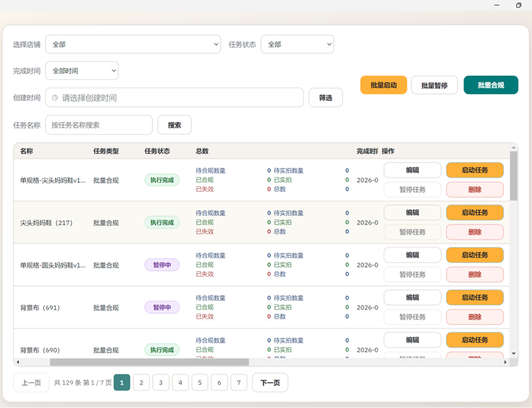Image resolution: width=532 pixels, height=408 pixels.
Task: Click the 批量暂停 button
Action: (434, 85)
